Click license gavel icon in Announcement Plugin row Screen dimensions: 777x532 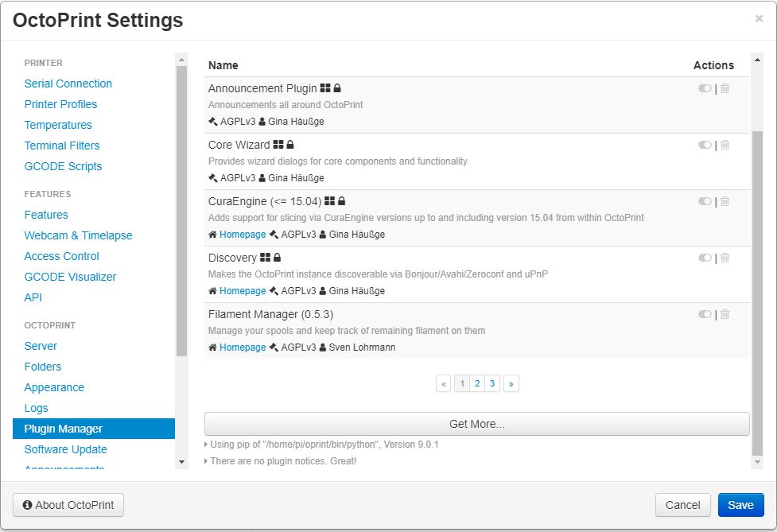coord(213,122)
